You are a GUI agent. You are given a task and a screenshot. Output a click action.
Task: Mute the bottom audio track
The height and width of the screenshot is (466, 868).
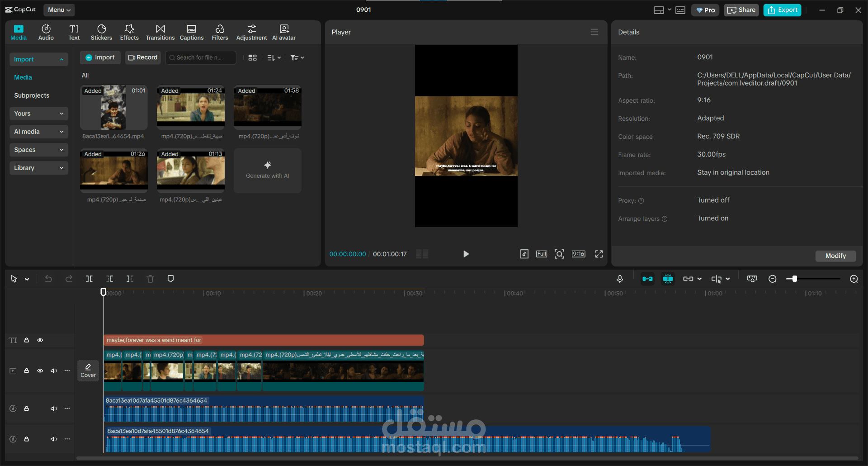(x=54, y=439)
